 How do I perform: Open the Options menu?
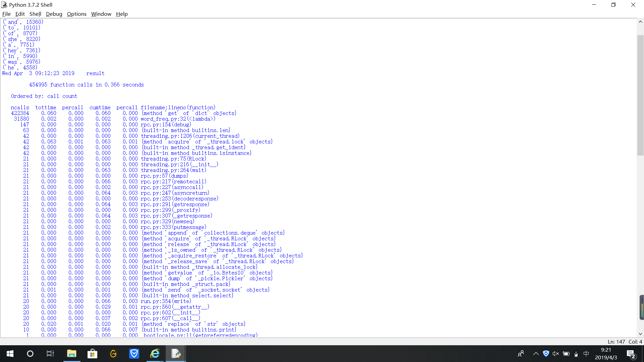click(x=76, y=14)
